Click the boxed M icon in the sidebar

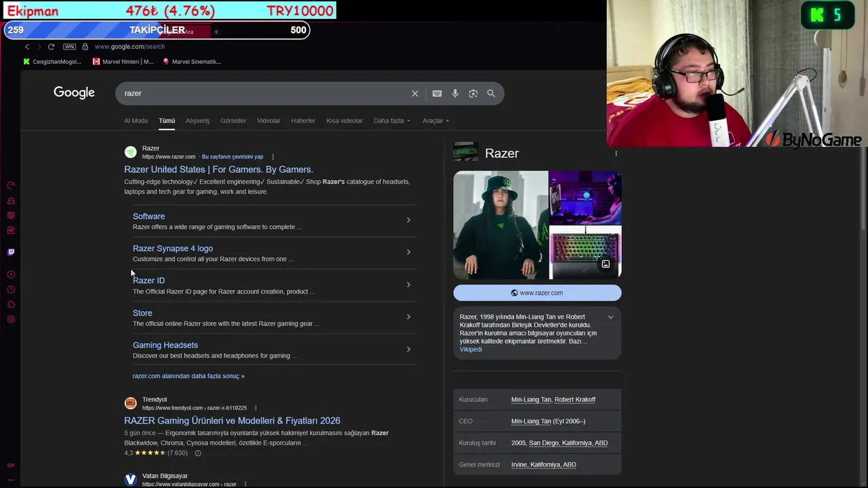coord(11,230)
